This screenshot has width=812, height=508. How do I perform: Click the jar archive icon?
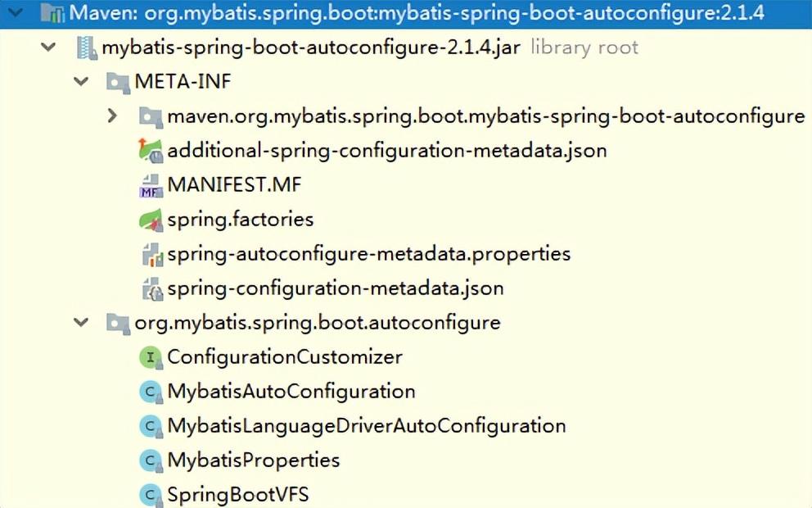(87, 48)
